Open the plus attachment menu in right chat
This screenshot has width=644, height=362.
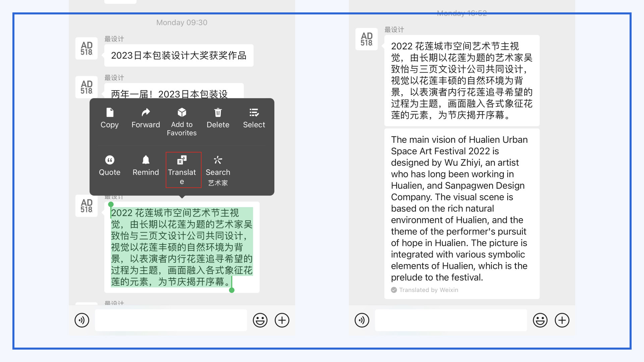coord(562,320)
